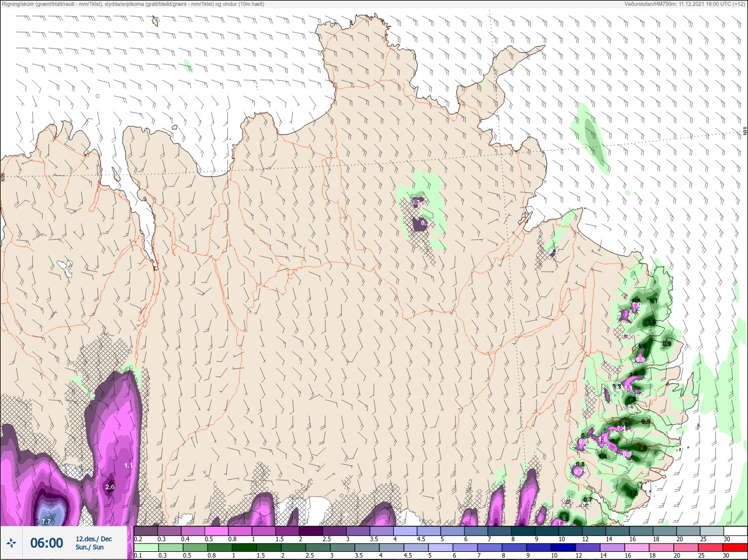748x560 pixels.
Task: Click the 2.6 precipitation value on map
Action: point(110,487)
